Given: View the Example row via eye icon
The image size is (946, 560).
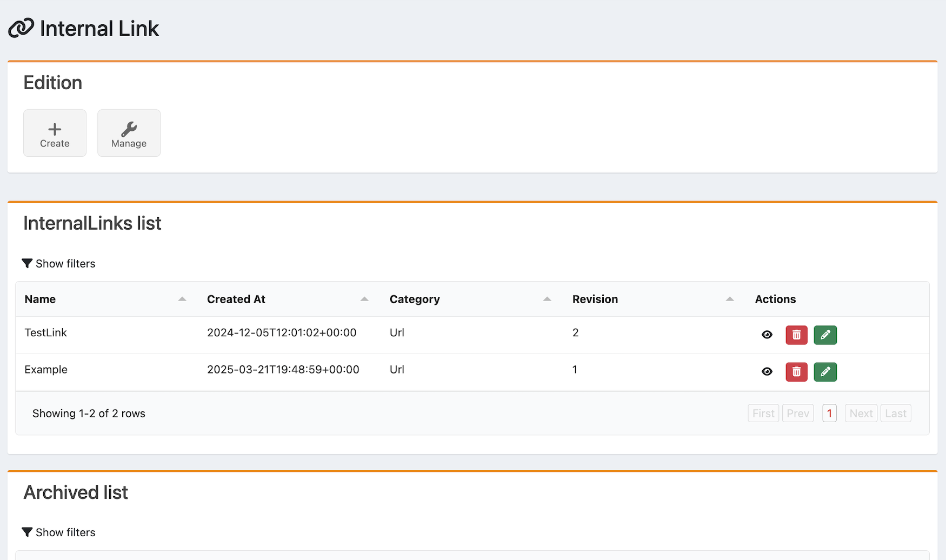Looking at the screenshot, I should [767, 372].
